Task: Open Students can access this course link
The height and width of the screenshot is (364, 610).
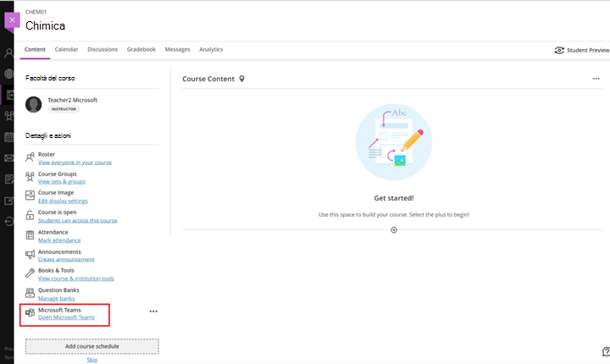Action: coord(77,220)
